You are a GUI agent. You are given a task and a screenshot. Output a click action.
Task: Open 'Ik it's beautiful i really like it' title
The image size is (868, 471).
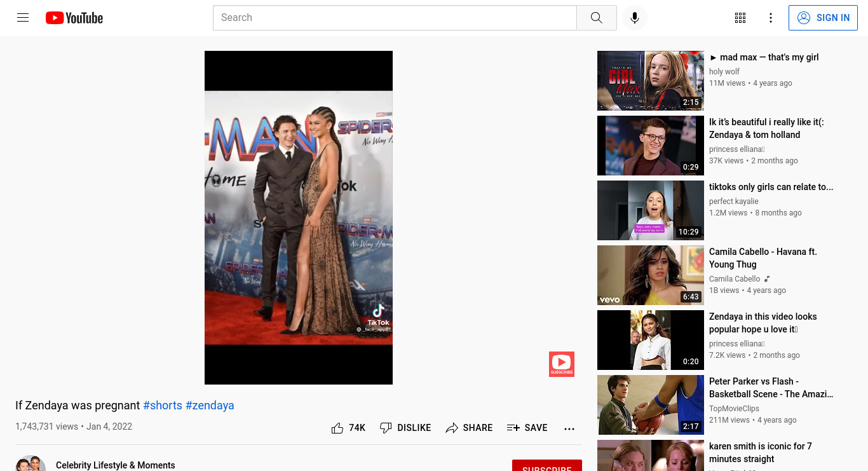[766, 128]
